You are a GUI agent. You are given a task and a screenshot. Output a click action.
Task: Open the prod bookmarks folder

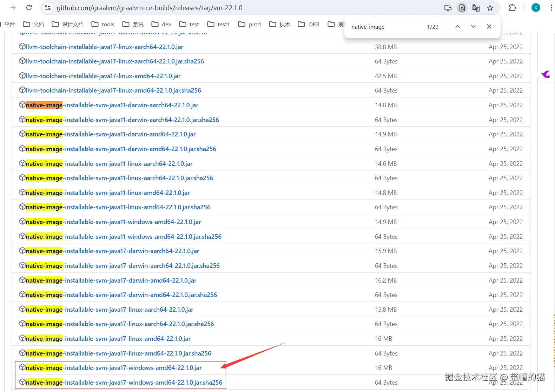coord(249,24)
